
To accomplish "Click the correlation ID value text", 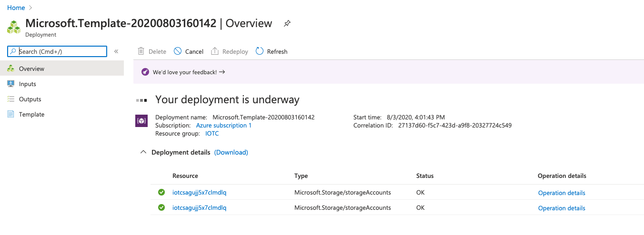I will click(455, 125).
